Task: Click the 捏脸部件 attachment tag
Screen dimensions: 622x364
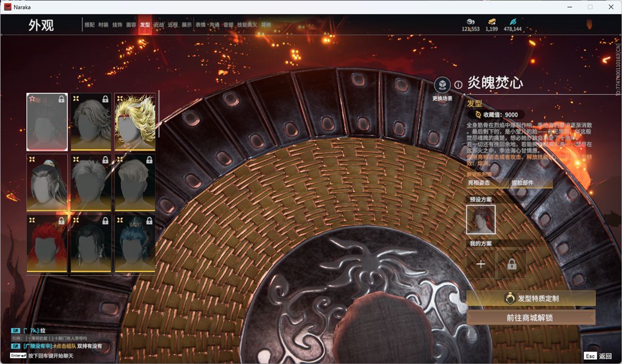Action: [x=531, y=183]
